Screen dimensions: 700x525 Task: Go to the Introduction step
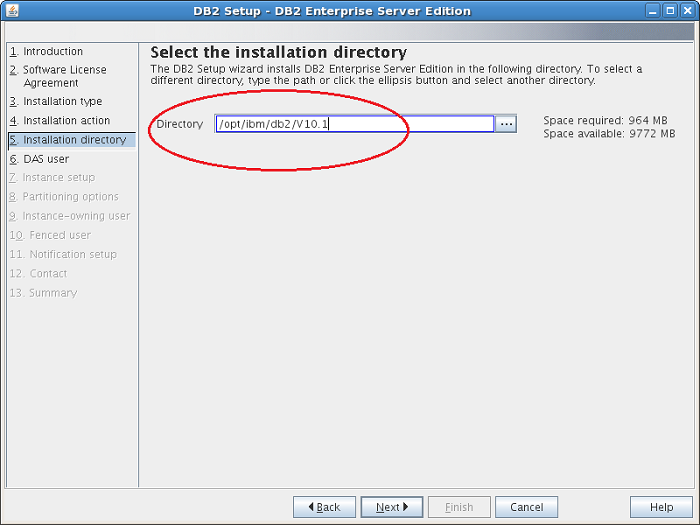(x=53, y=51)
